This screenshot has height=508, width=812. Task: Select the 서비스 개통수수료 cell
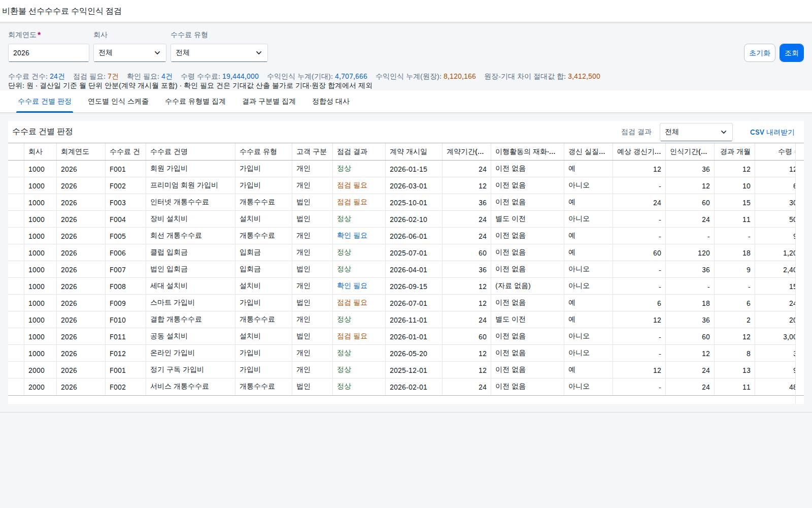pos(190,387)
